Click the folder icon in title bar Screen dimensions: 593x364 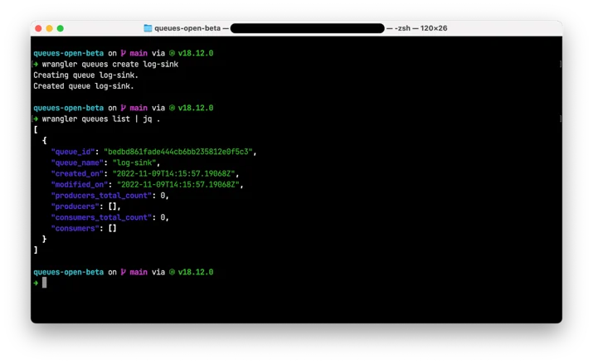coord(148,28)
